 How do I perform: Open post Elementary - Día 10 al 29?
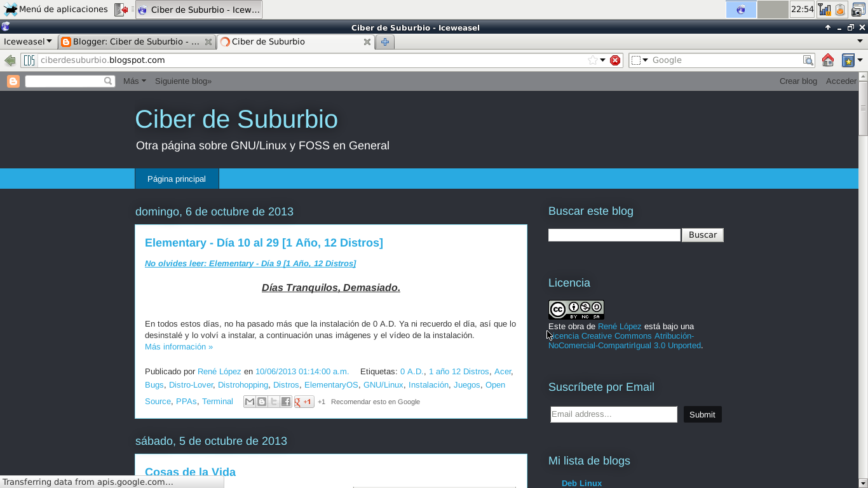264,243
